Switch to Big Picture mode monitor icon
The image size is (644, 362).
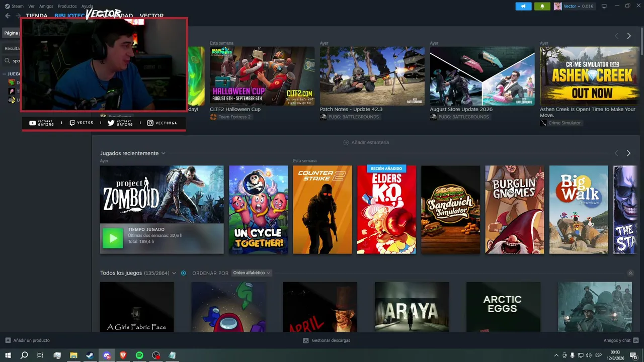point(604,6)
